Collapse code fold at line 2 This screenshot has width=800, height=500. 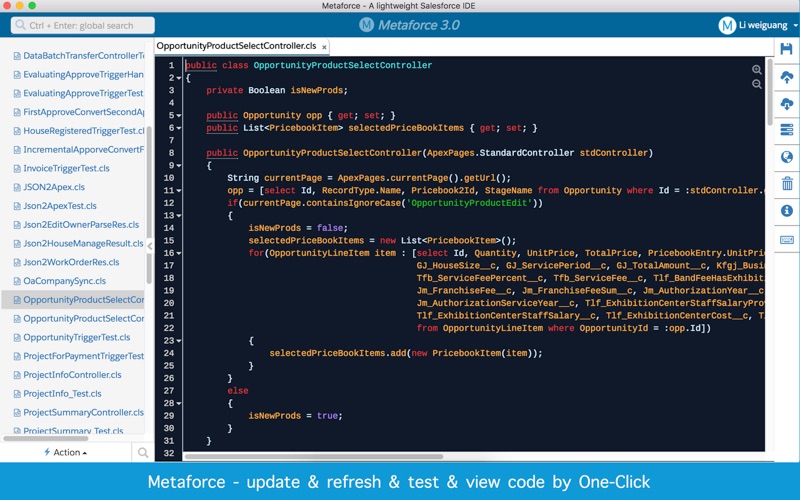pyautogui.click(x=179, y=78)
